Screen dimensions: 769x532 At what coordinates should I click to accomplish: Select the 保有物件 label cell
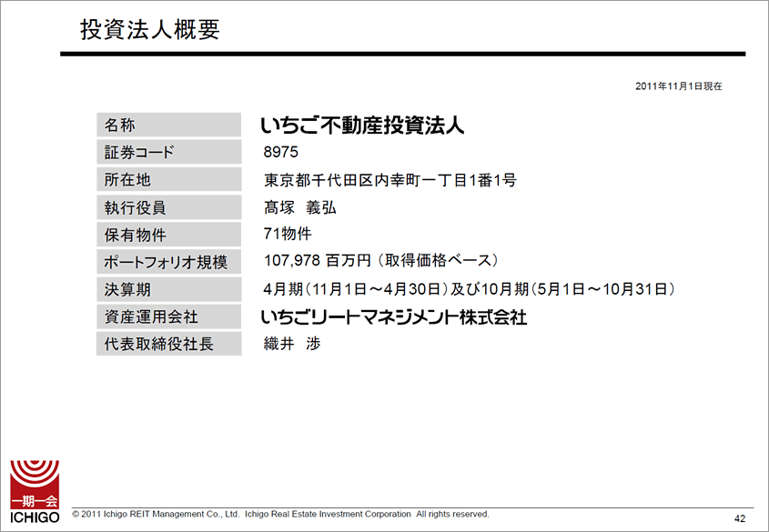pos(168,235)
